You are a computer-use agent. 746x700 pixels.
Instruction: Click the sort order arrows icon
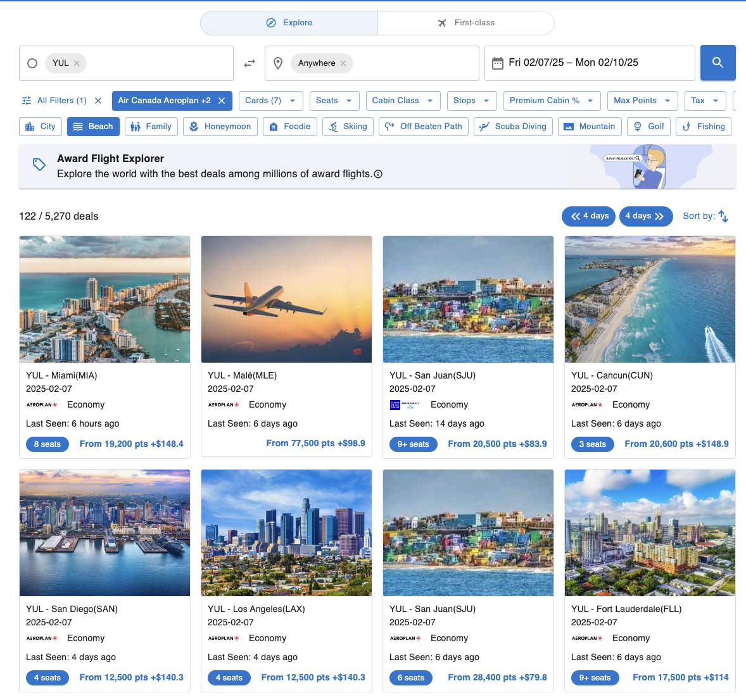(723, 216)
